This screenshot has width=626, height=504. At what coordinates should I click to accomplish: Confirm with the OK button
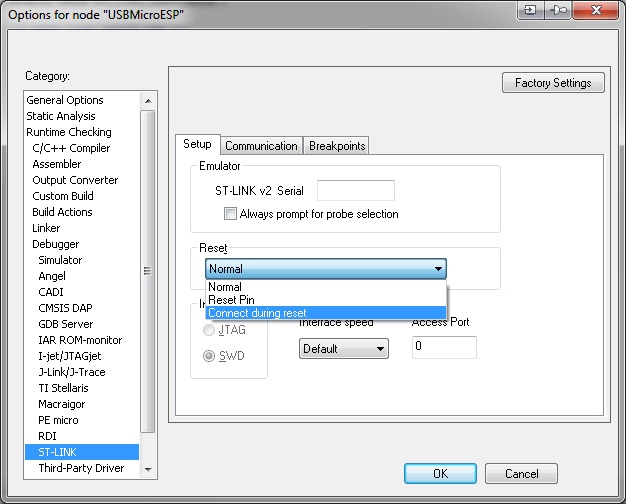point(440,474)
